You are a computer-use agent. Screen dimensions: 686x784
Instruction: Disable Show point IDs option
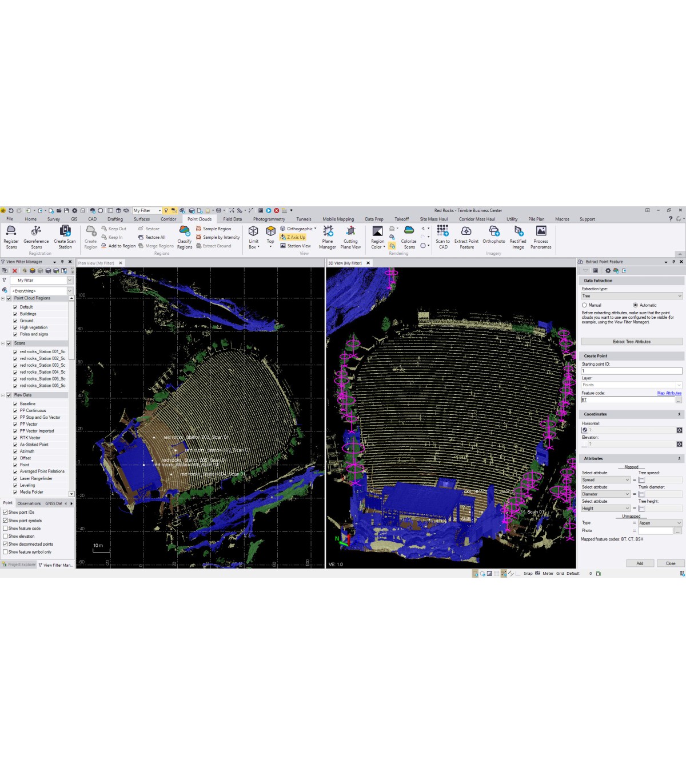(5, 513)
